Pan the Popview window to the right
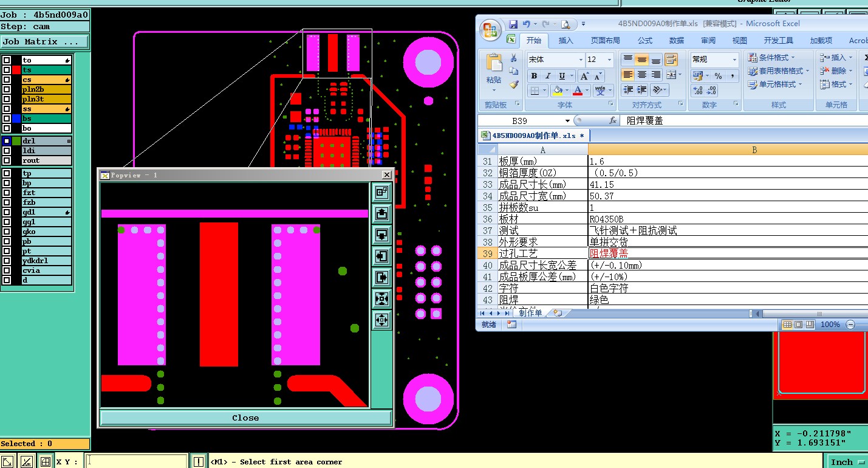This screenshot has height=468, width=868. point(381,277)
